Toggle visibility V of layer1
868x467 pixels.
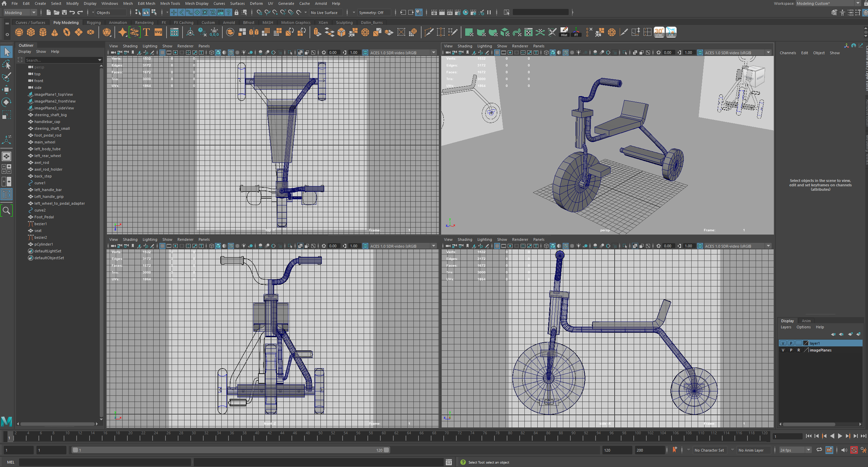pyautogui.click(x=783, y=343)
